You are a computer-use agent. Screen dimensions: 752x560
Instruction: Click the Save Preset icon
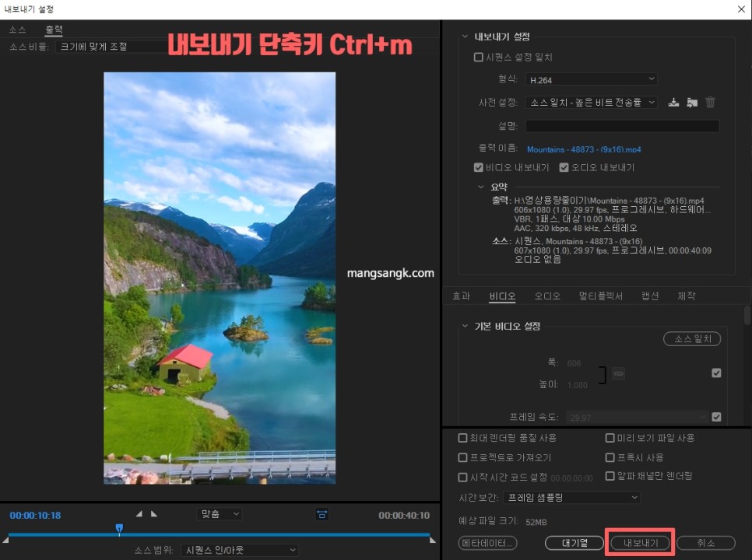tap(674, 101)
